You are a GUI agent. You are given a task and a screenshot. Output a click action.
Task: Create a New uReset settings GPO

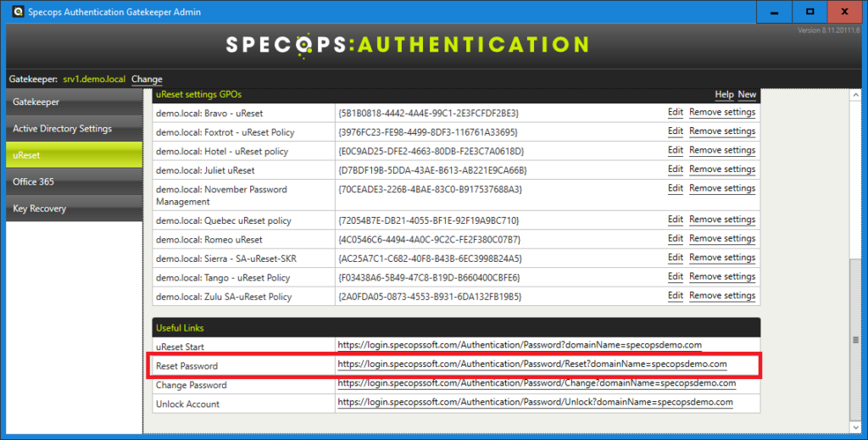click(x=747, y=95)
